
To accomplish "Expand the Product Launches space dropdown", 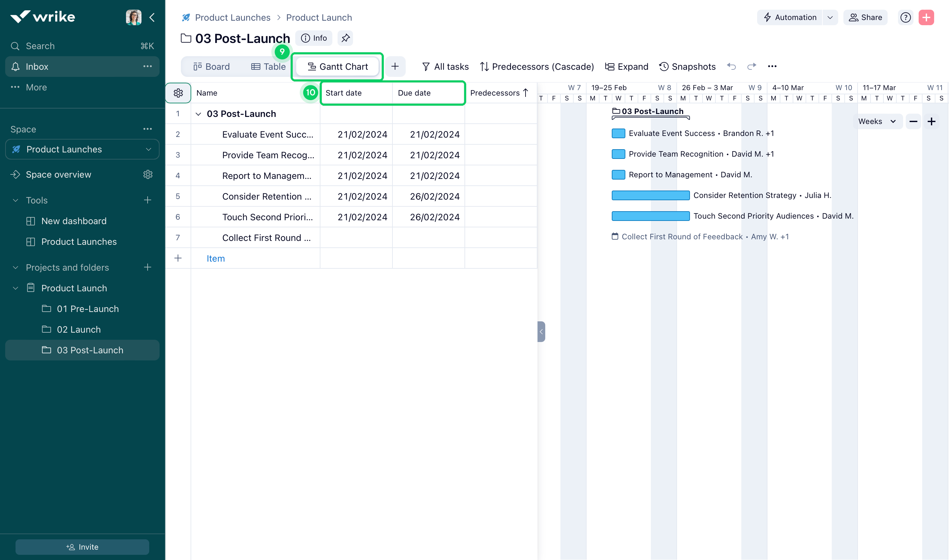I will coord(149,149).
